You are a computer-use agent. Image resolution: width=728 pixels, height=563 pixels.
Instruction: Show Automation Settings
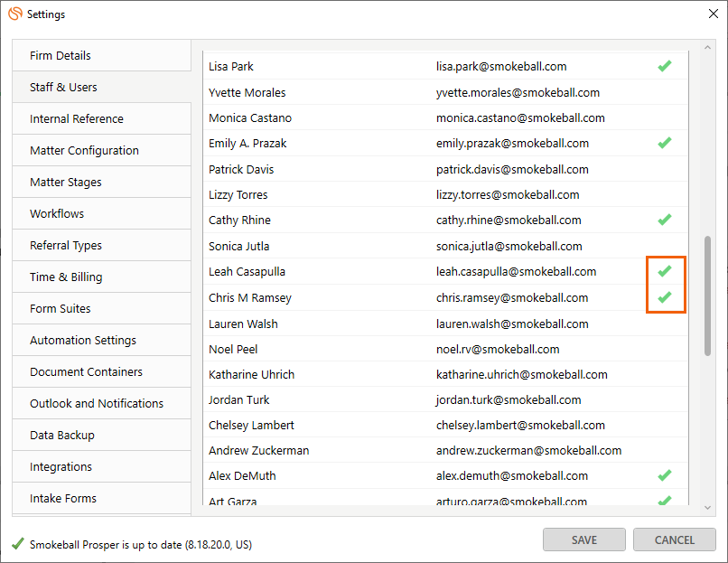click(102, 340)
